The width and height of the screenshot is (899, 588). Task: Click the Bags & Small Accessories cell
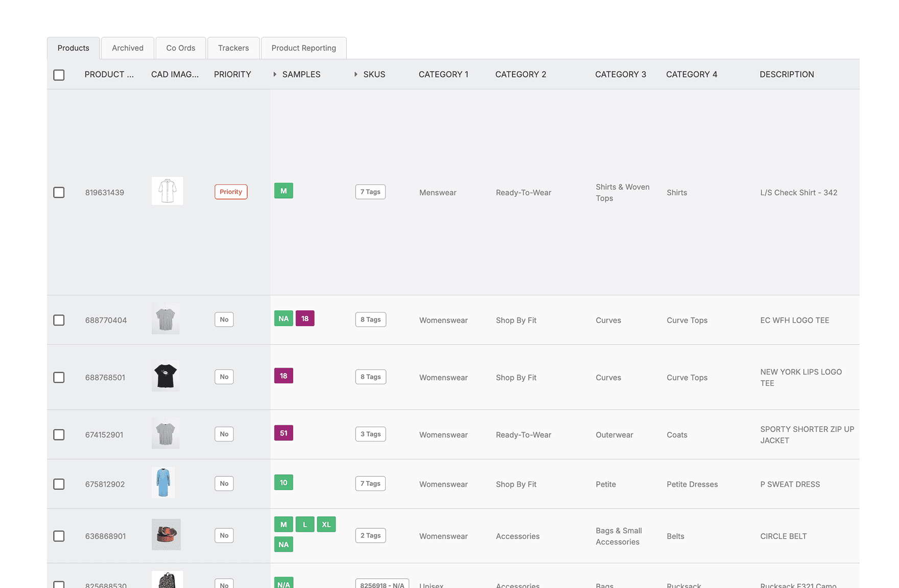click(x=619, y=536)
